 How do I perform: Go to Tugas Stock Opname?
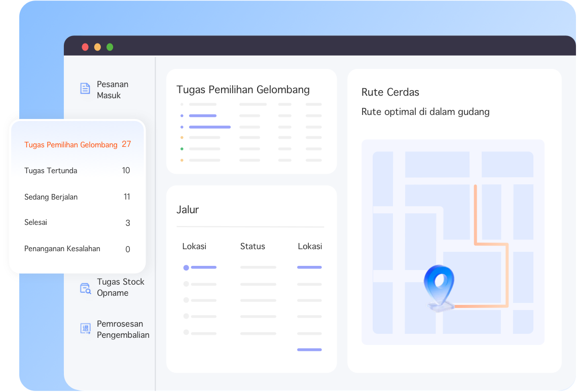120,287
